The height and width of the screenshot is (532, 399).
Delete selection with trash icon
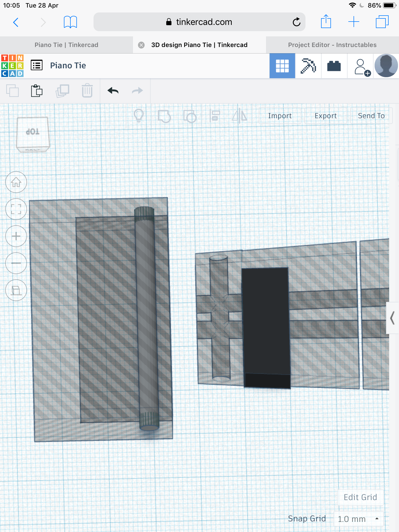[x=87, y=91]
